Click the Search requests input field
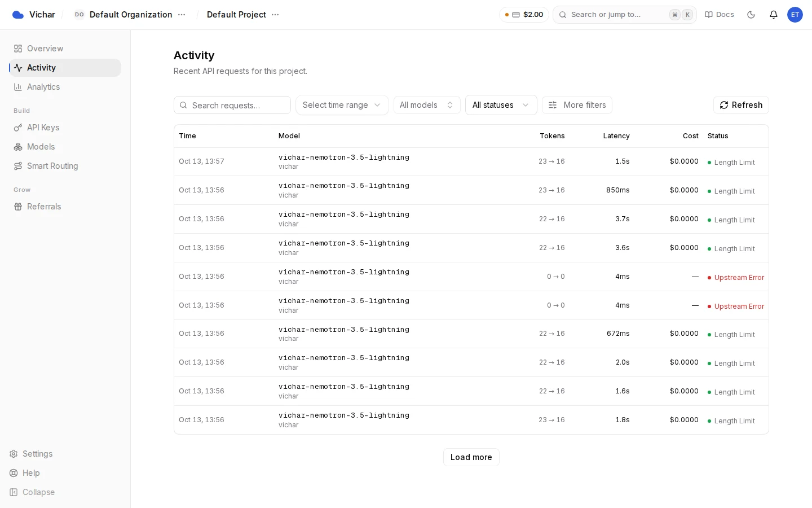 point(232,105)
